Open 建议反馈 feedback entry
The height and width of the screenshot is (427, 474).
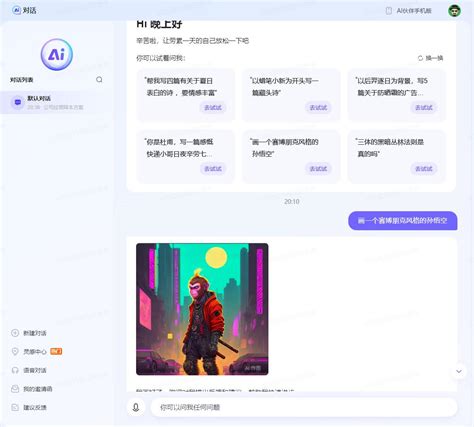point(29,407)
